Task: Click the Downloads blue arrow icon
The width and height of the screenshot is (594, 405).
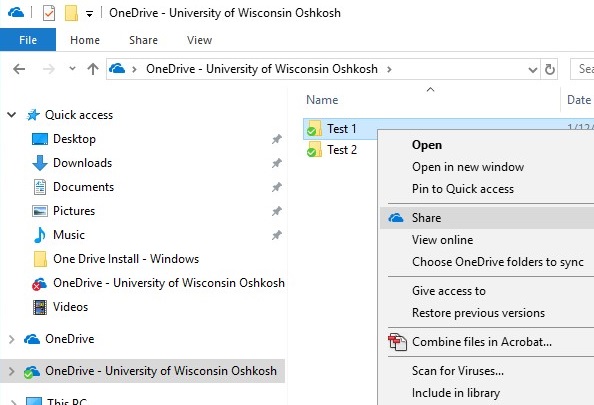Action: pyautogui.click(x=40, y=163)
